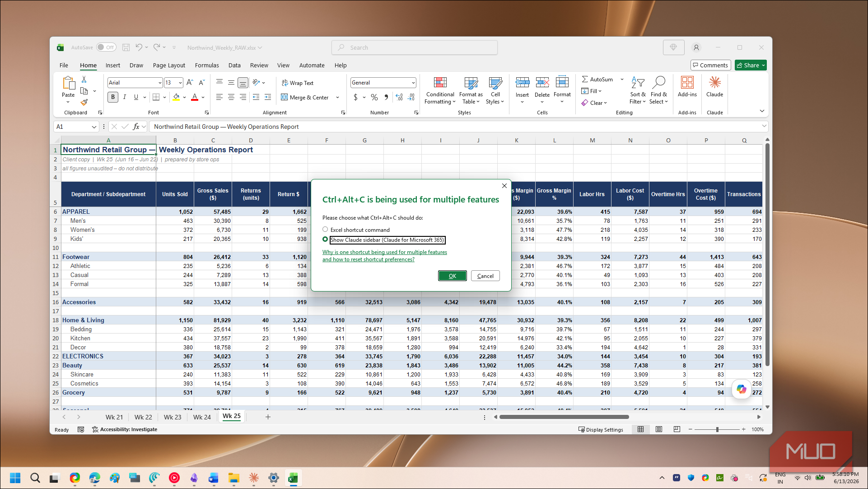Open the number format General dropdown
This screenshot has width=868, height=489.
coord(413,83)
